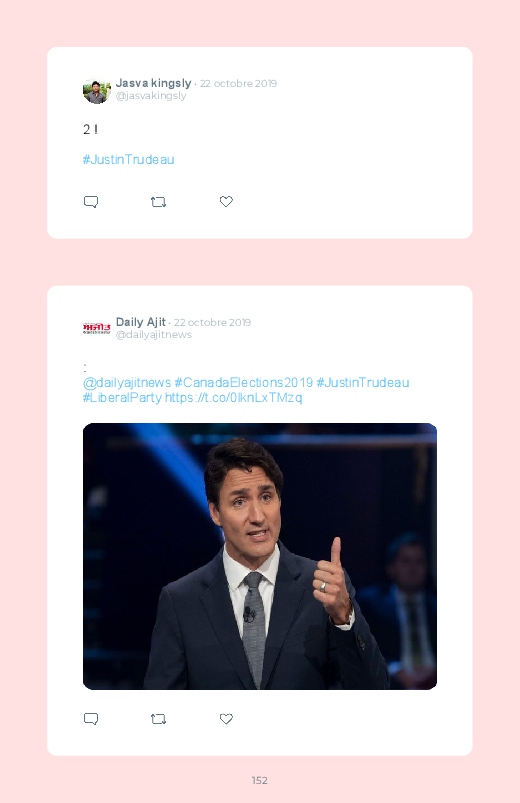This screenshot has width=520, height=803.
Task: Like the Daily Ajit tweet
Action: (226, 719)
